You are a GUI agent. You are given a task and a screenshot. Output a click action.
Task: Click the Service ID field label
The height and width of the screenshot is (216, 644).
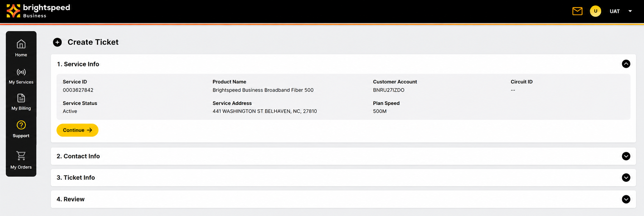[x=75, y=82]
